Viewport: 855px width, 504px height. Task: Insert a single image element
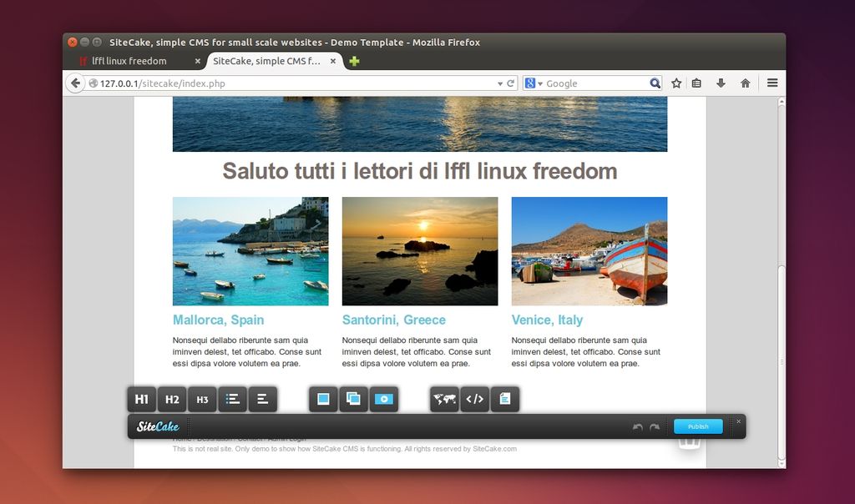tap(323, 400)
